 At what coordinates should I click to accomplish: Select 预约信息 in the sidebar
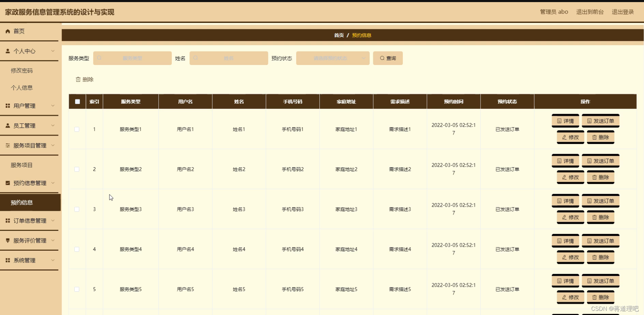(x=22, y=202)
